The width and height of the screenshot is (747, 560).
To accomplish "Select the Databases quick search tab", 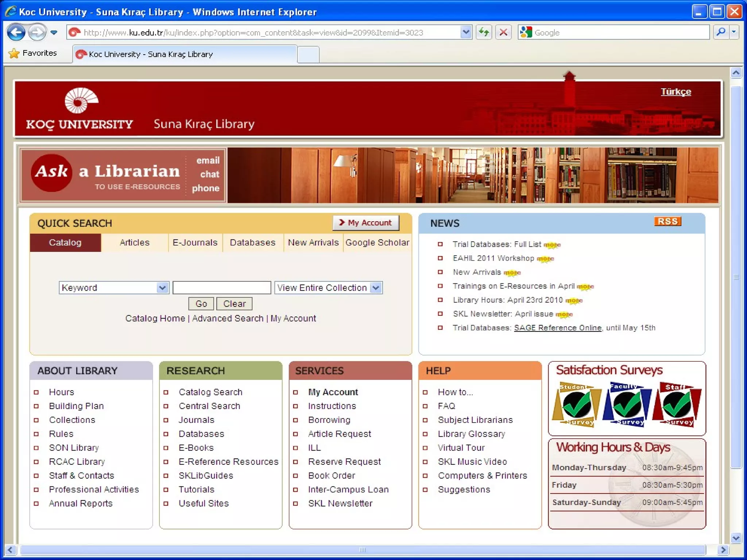I will [252, 242].
